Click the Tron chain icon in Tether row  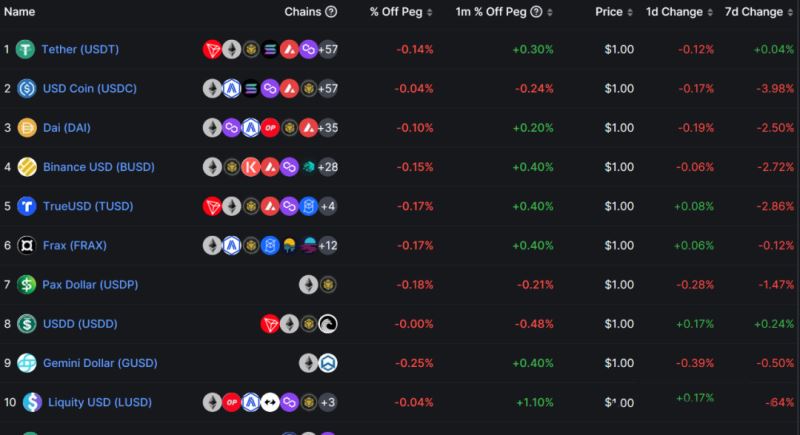(212, 49)
